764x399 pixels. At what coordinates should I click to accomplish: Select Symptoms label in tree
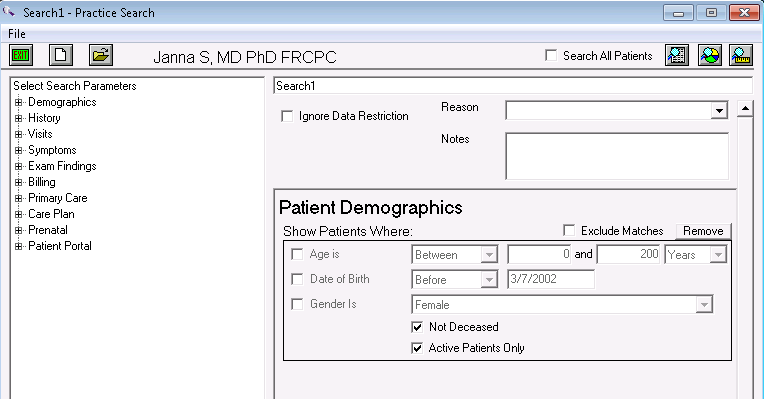click(x=52, y=150)
